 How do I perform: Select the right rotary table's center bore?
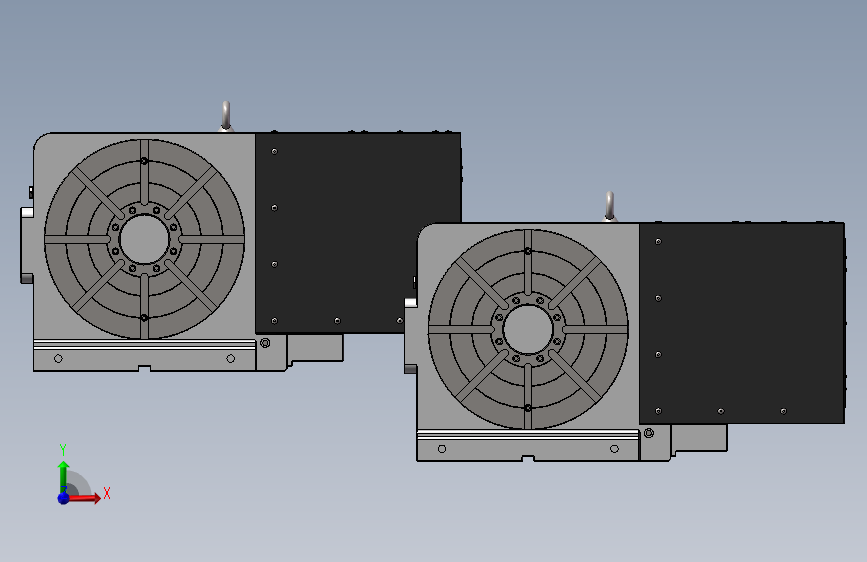528,329
